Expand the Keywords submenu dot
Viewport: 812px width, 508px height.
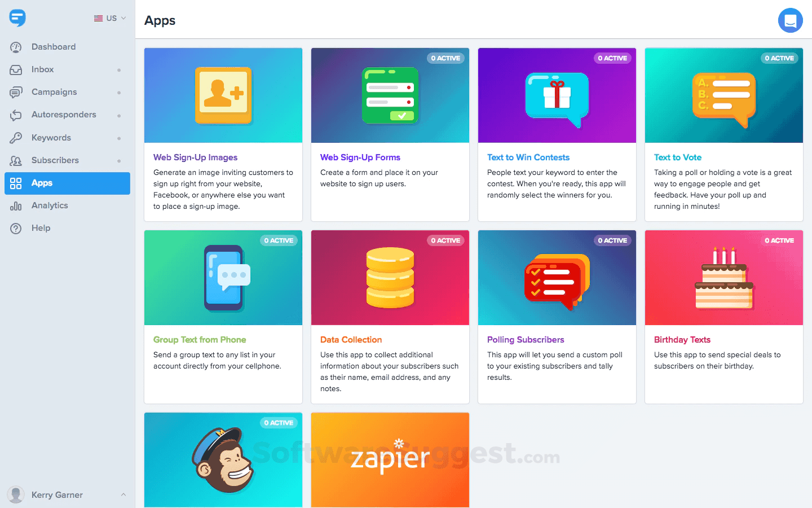pyautogui.click(x=119, y=138)
